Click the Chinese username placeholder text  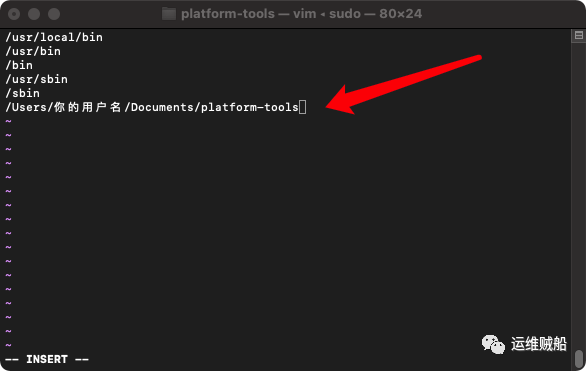click(87, 107)
